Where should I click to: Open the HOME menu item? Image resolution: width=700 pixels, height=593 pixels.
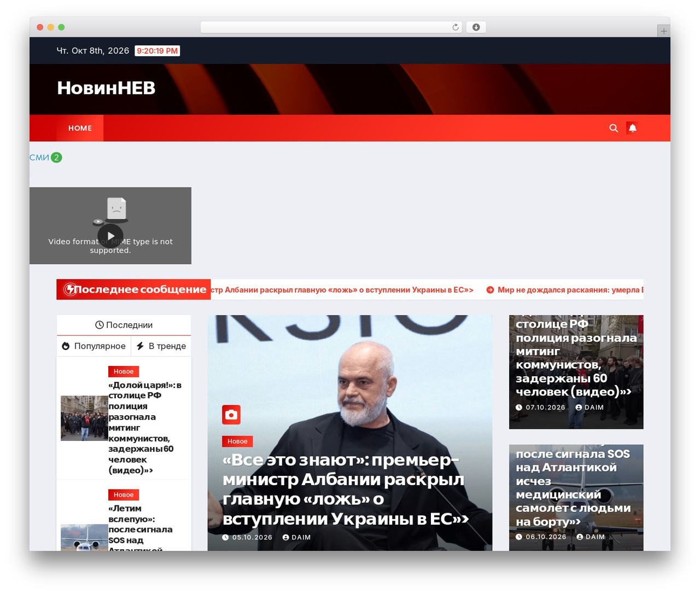click(x=80, y=128)
